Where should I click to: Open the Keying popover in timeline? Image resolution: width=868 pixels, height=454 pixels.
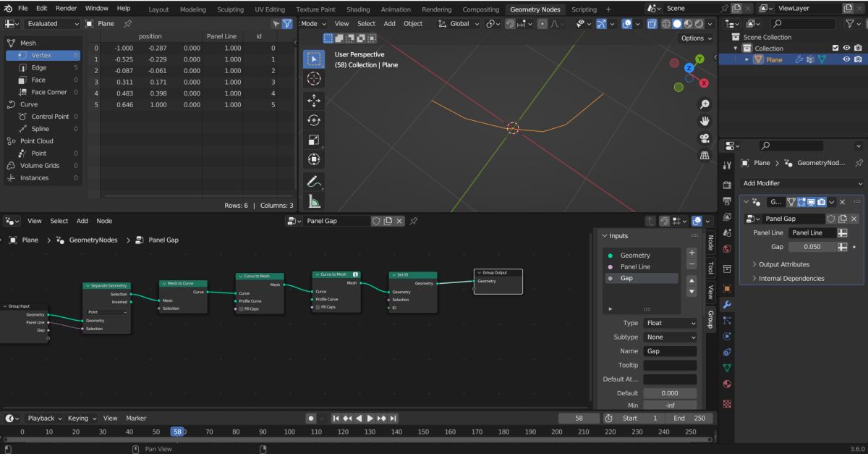(81, 418)
